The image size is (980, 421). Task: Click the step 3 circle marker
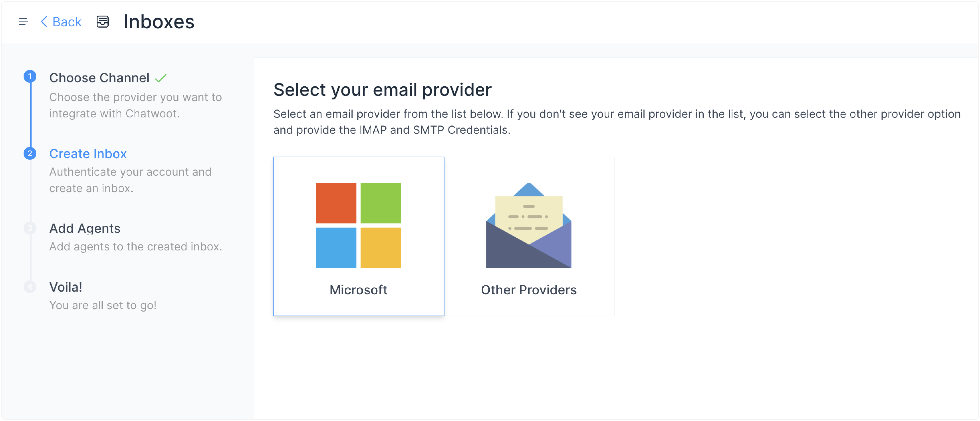pos(30,228)
